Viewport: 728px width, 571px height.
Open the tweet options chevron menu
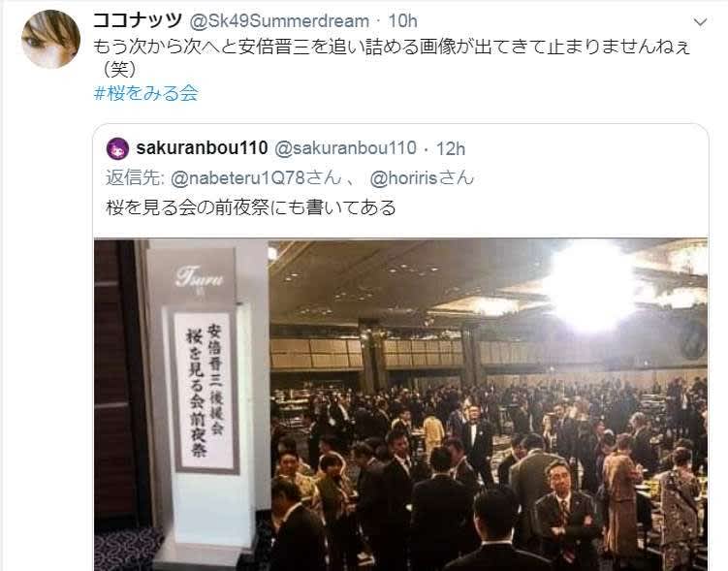700,22
